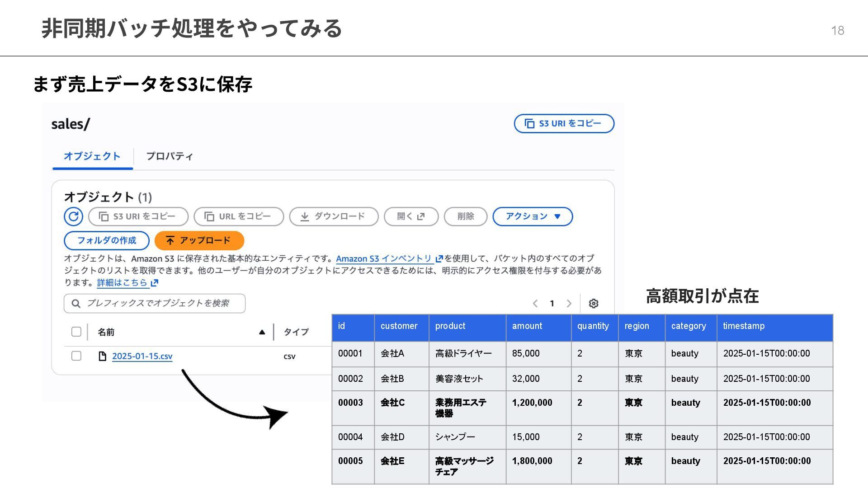Go to the previous page with left chevron

point(535,304)
